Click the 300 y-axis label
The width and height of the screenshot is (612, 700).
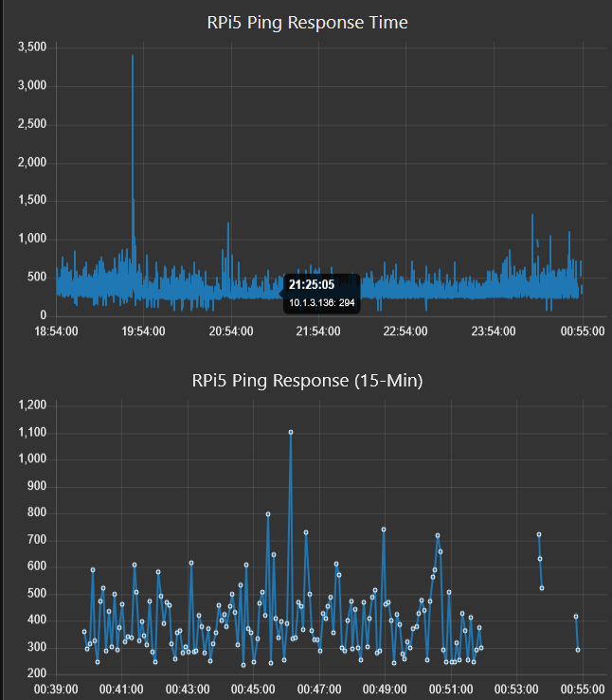37,647
